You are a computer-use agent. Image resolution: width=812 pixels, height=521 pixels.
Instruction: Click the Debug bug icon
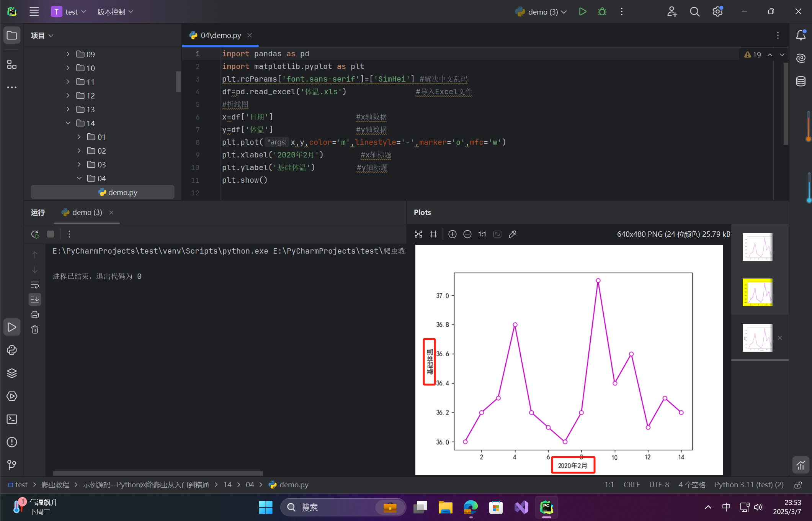coord(602,12)
